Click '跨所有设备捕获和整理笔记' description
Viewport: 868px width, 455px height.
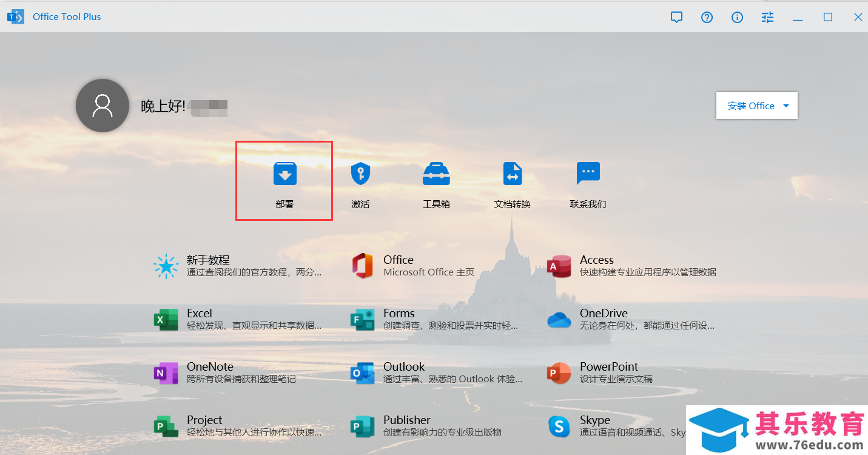(x=241, y=379)
